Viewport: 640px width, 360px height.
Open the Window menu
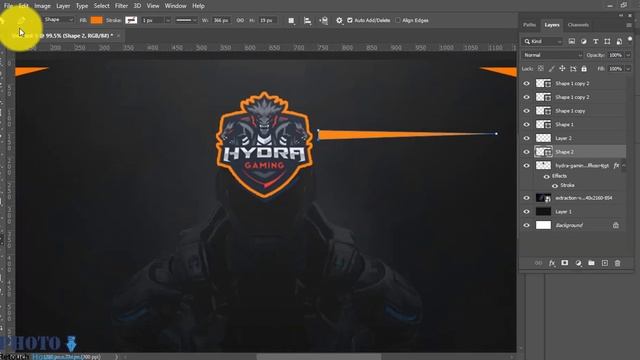(x=175, y=6)
